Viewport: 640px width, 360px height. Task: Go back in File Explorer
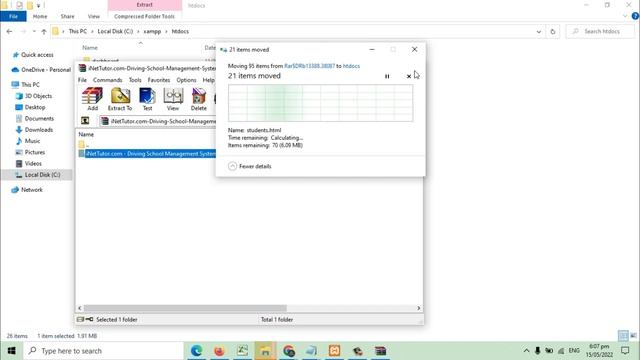9,31
